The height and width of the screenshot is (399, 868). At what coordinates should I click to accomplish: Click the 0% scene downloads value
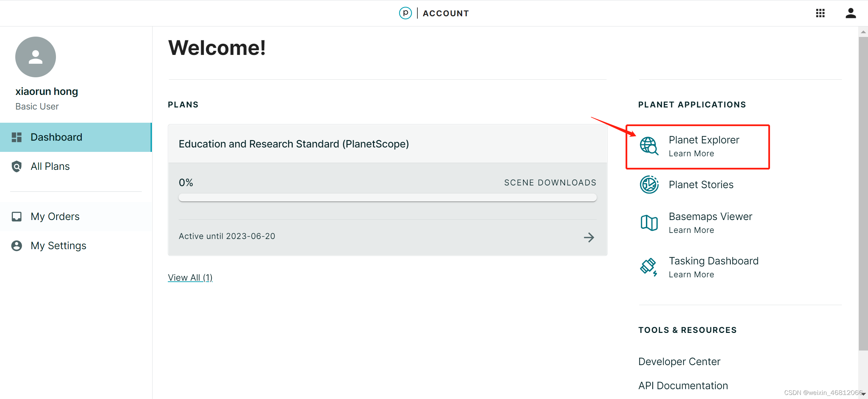tap(186, 183)
